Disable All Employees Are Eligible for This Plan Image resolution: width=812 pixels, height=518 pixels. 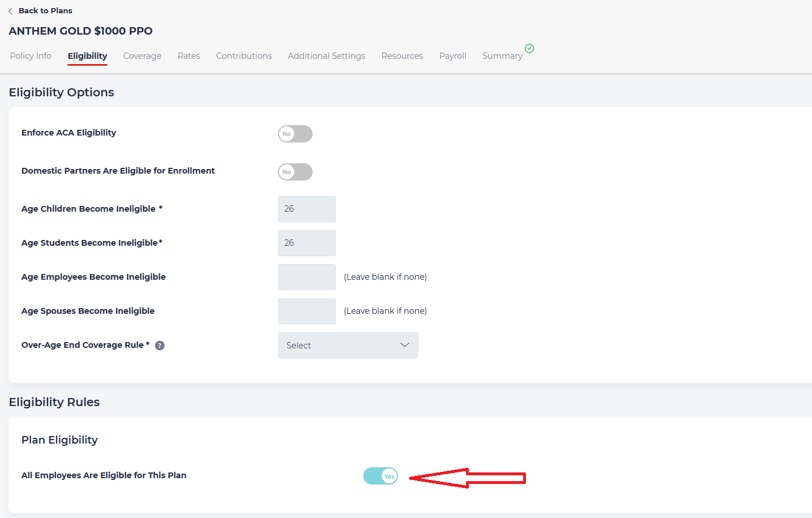380,476
